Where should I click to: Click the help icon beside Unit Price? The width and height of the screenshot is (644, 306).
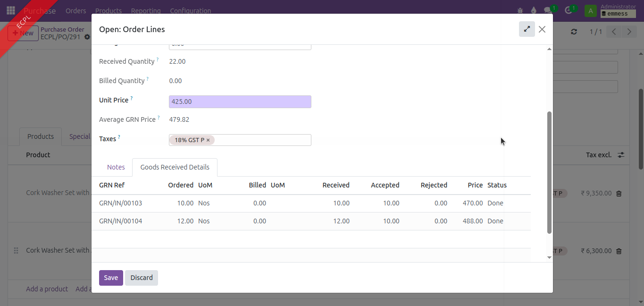[x=132, y=99]
